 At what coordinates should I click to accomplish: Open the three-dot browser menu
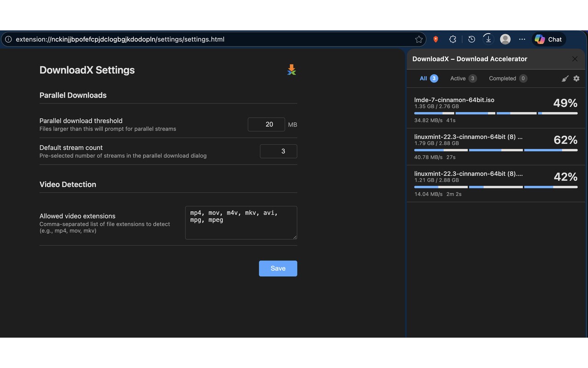[x=522, y=39]
